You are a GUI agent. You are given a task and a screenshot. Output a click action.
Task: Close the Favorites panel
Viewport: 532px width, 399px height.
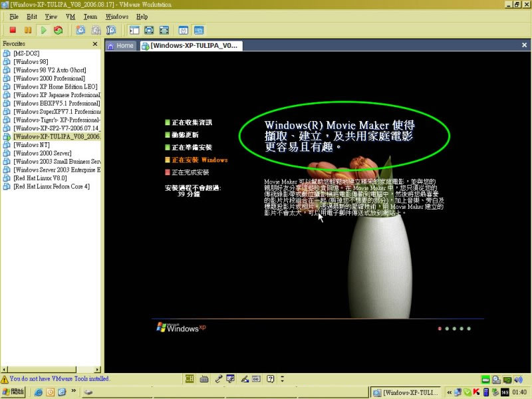95,44
